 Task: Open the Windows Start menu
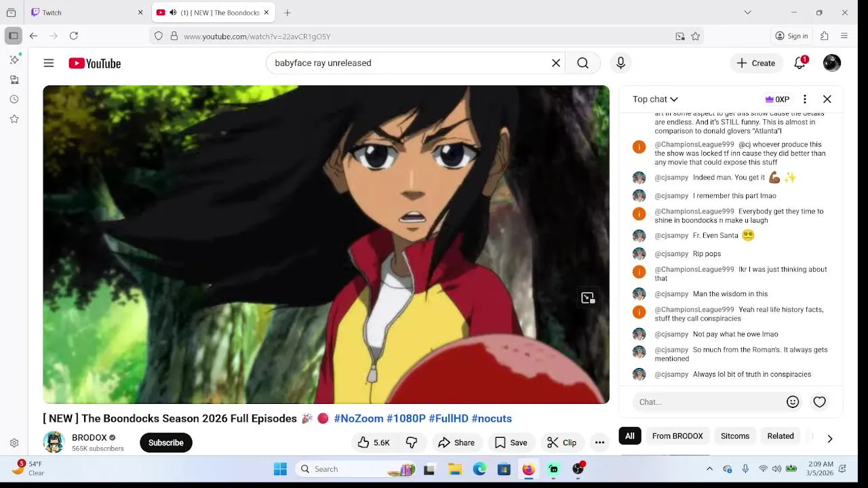coord(280,469)
